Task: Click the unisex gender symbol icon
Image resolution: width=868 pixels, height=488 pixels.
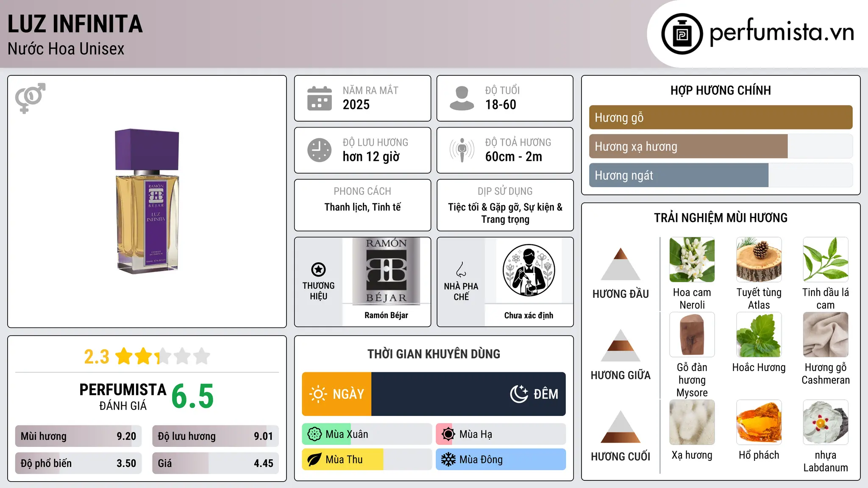Action: [30, 98]
